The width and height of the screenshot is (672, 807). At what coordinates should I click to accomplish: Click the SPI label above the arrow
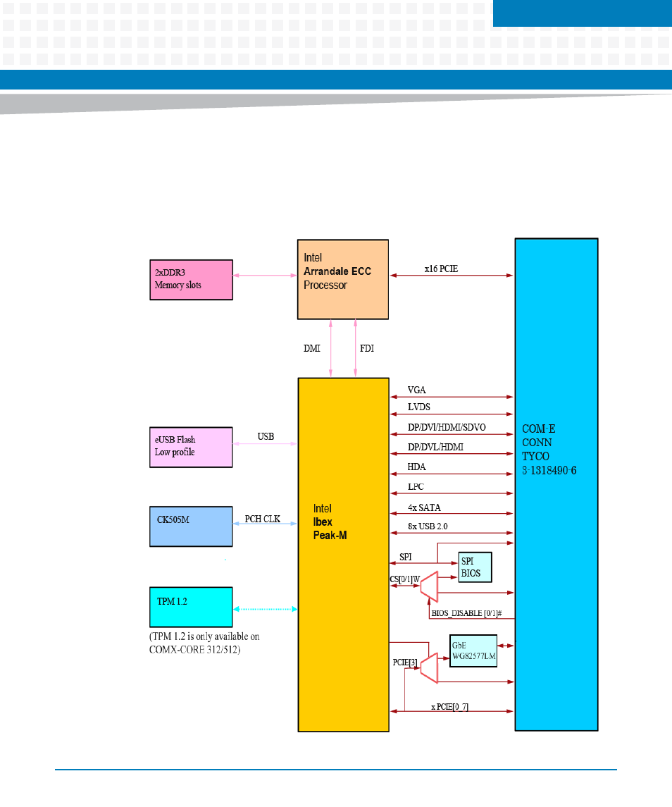coord(406,557)
